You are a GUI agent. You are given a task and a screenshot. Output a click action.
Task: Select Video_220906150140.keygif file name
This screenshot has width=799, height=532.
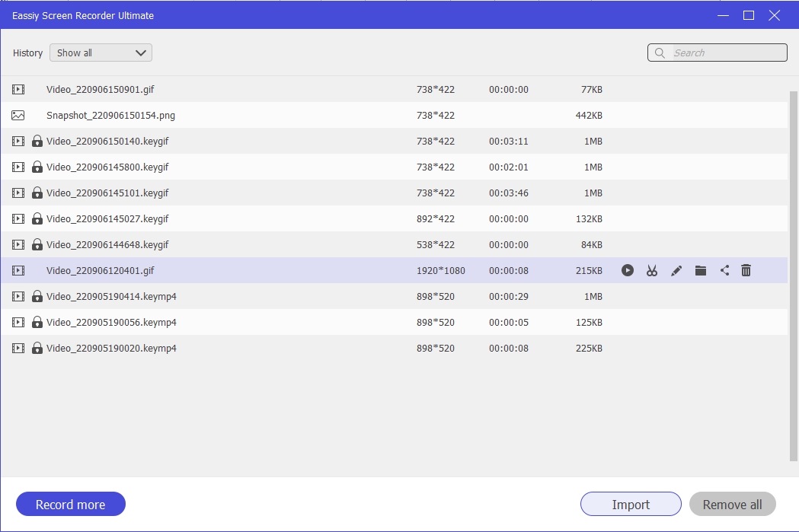point(107,142)
